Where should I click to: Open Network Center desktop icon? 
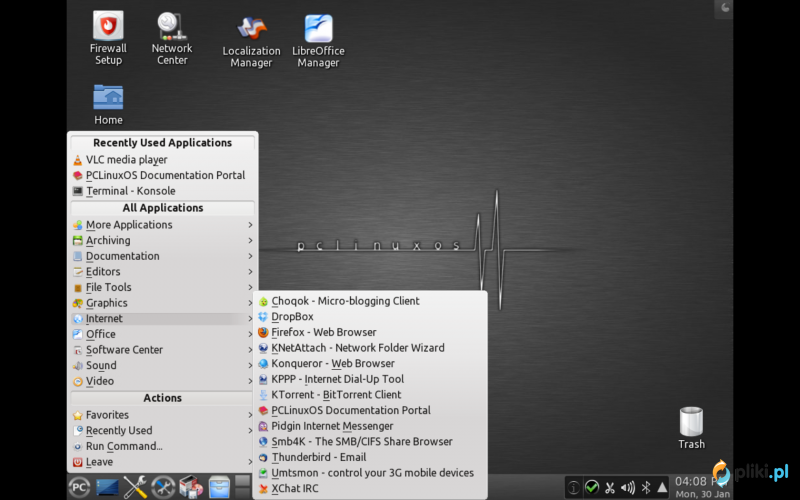(172, 38)
